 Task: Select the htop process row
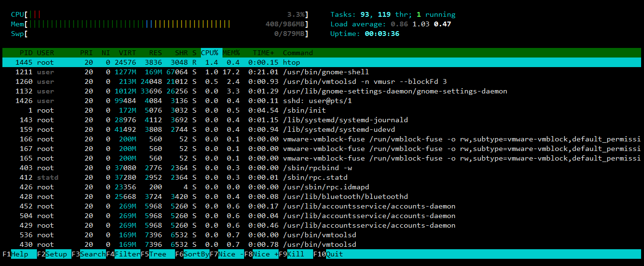pos(322,62)
